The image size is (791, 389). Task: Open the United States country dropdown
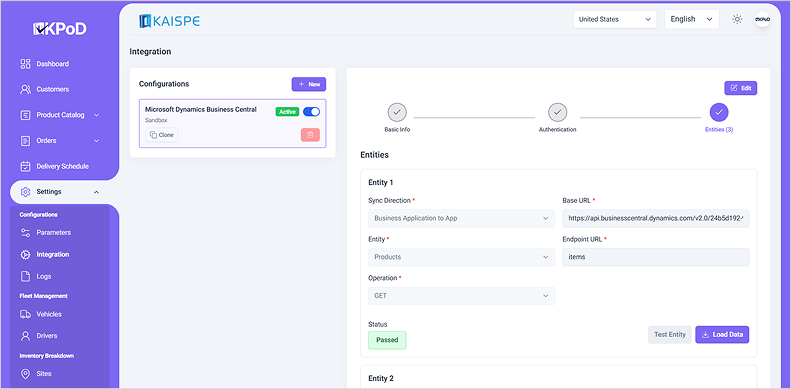615,19
